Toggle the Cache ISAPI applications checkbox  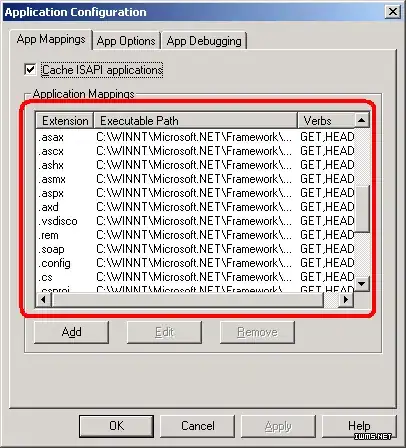click(30, 70)
